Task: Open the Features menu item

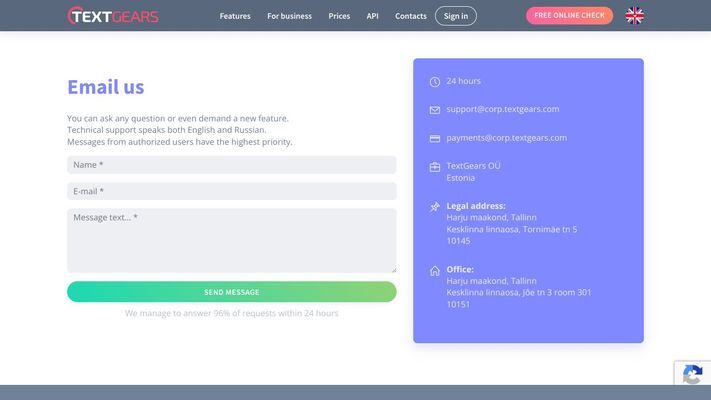Action: tap(235, 16)
